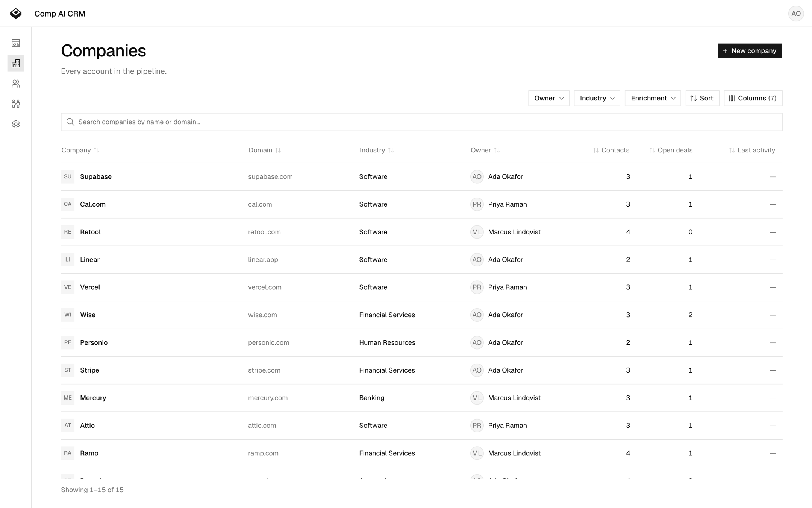Open the Columns (7) chooser
This screenshot has width=812, height=508.
click(753, 98)
